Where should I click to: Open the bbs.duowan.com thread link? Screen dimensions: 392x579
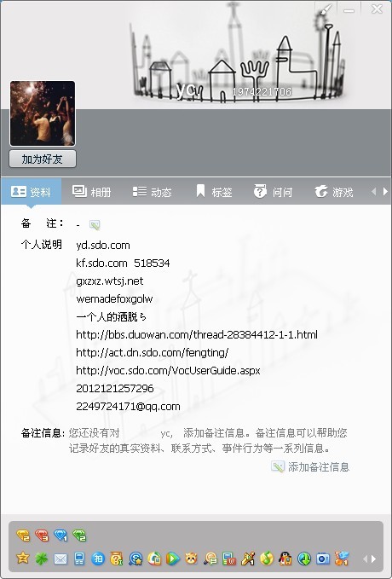197,334
